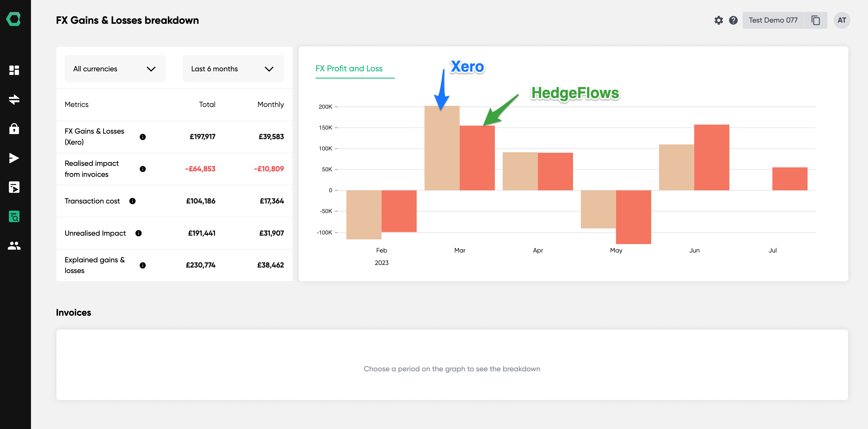The height and width of the screenshot is (429, 868).
Task: Click the FX Gains & Losses info icon
Action: click(x=143, y=137)
